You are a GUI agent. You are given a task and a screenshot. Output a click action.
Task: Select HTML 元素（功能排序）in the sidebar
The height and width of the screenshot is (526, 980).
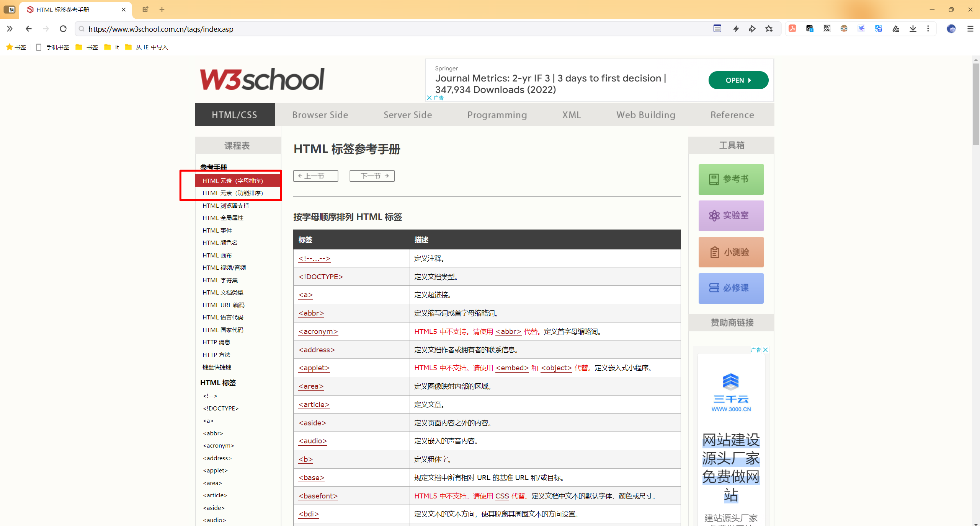click(233, 193)
